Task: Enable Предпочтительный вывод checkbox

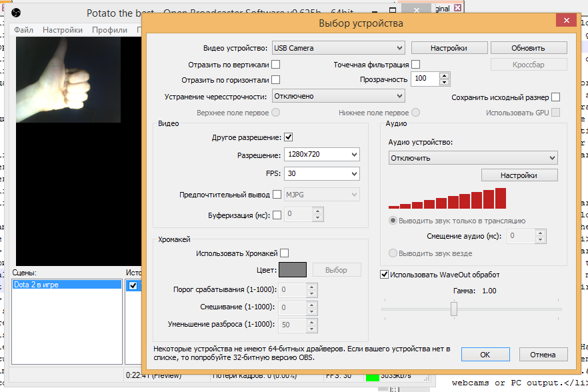Action: pos(277,194)
